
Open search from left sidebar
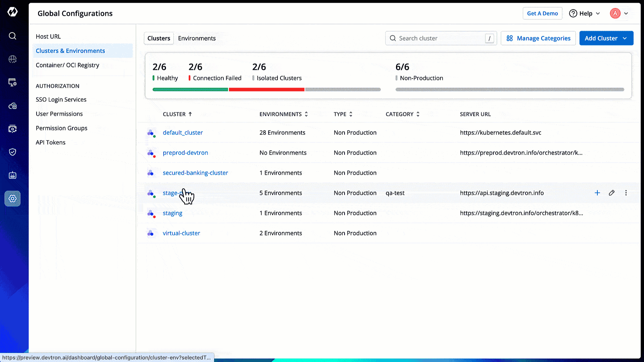[12, 36]
